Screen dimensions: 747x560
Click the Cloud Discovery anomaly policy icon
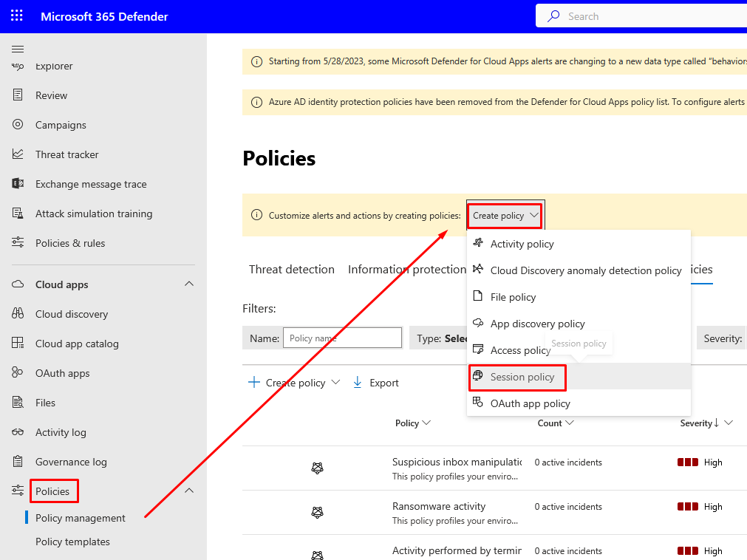478,270
